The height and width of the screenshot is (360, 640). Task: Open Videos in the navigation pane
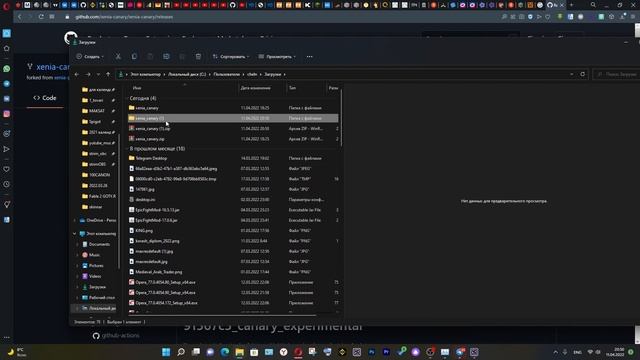pos(95,276)
